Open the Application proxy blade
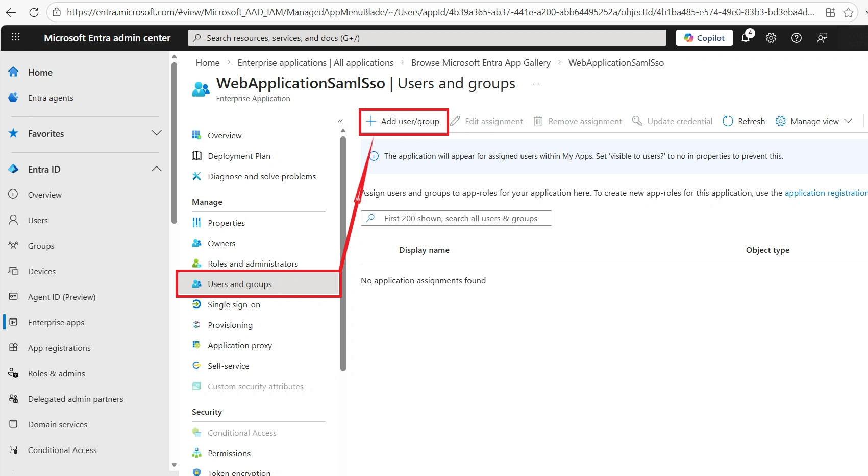This screenshot has width=868, height=476. coord(240,345)
